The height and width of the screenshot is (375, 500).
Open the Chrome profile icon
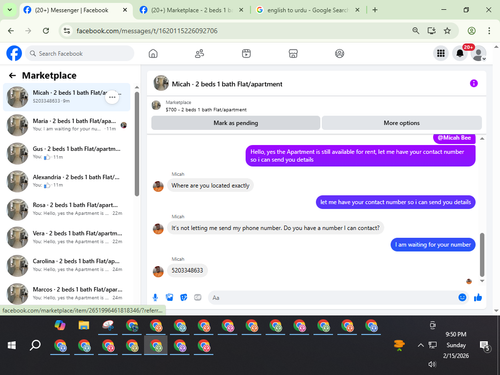pyautogui.click(x=471, y=31)
